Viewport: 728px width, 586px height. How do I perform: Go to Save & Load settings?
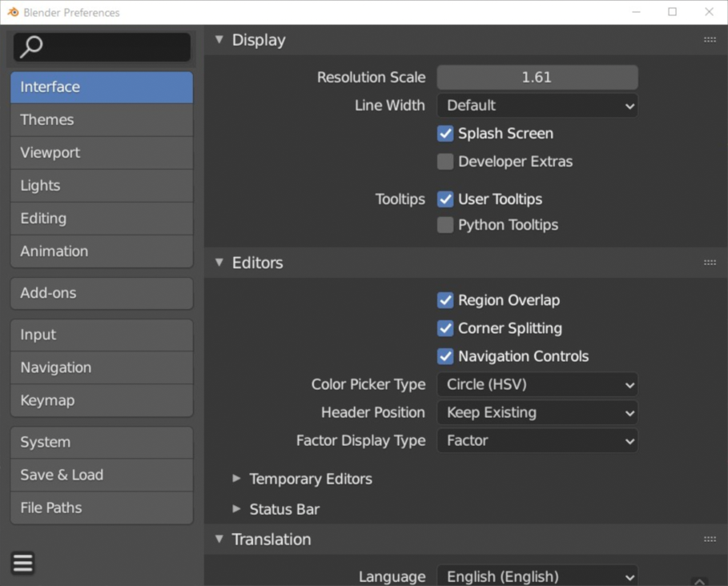(102, 475)
